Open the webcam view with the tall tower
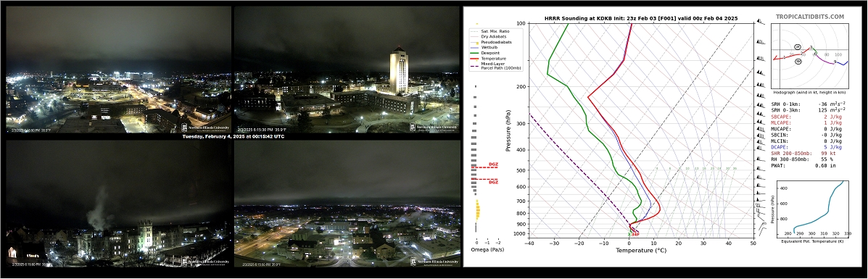This screenshot has width=868, height=279. tap(347, 69)
